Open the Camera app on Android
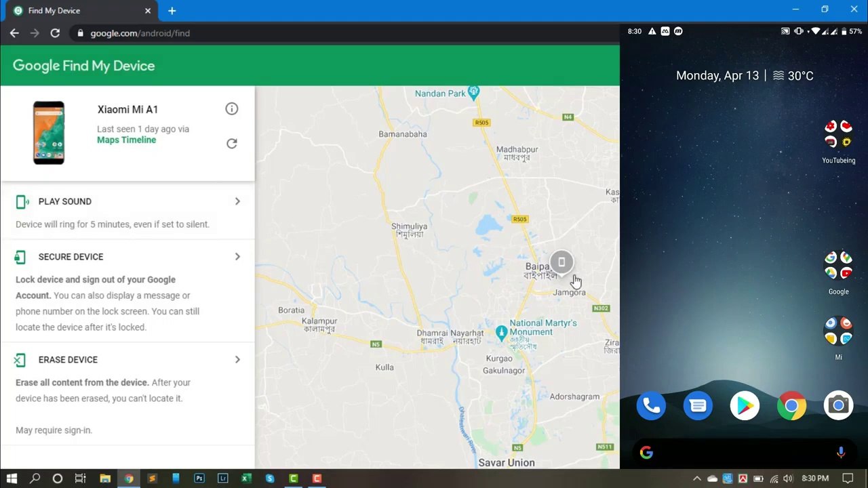Screen dimensions: 868x488 838,406
